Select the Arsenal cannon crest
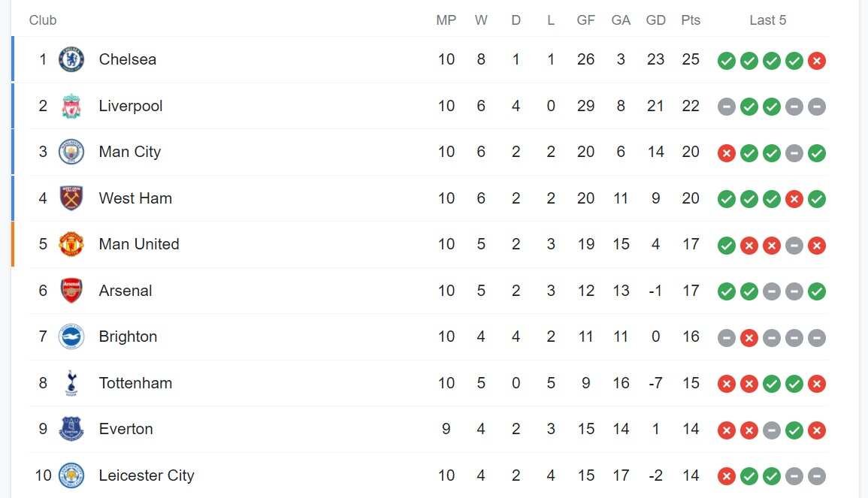The height and width of the screenshot is (498, 868). coord(71,291)
